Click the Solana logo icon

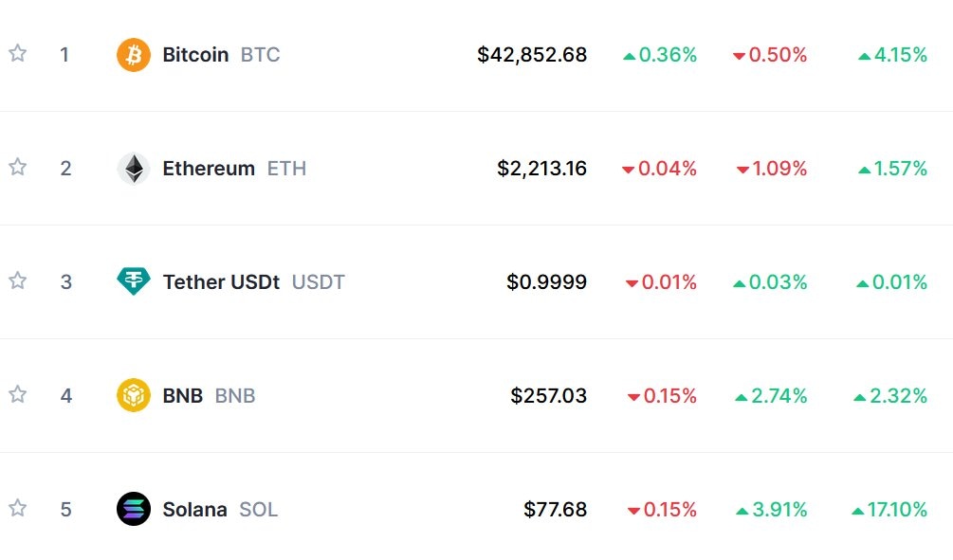tap(133, 509)
